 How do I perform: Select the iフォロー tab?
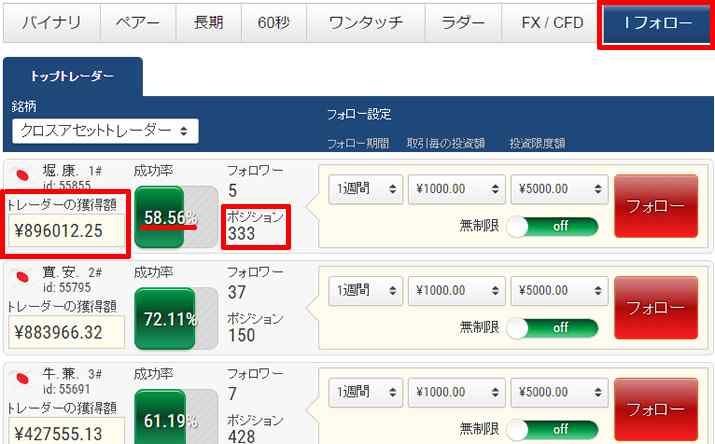pos(657,23)
